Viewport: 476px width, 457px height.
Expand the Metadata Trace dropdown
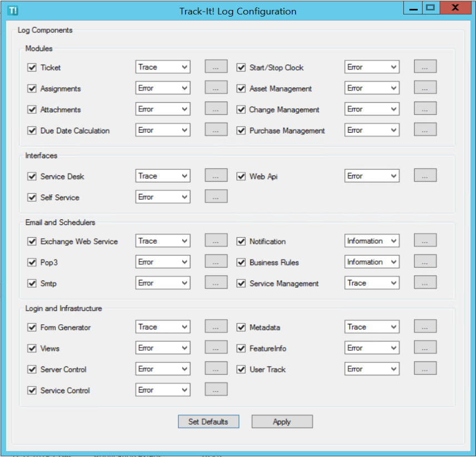pyautogui.click(x=372, y=327)
